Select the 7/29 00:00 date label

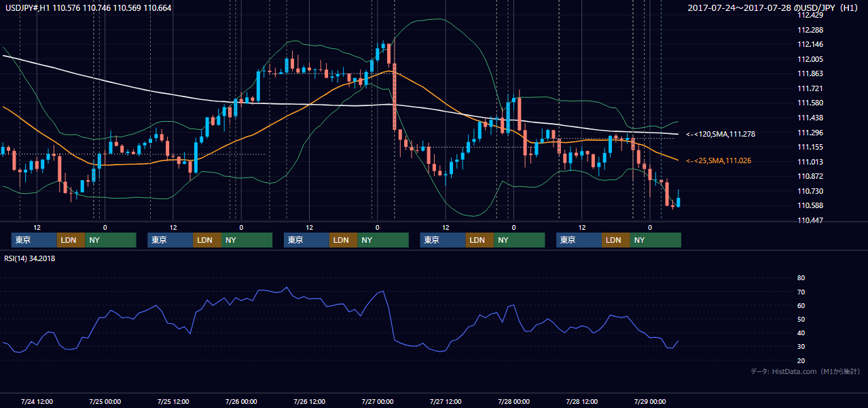(649, 401)
